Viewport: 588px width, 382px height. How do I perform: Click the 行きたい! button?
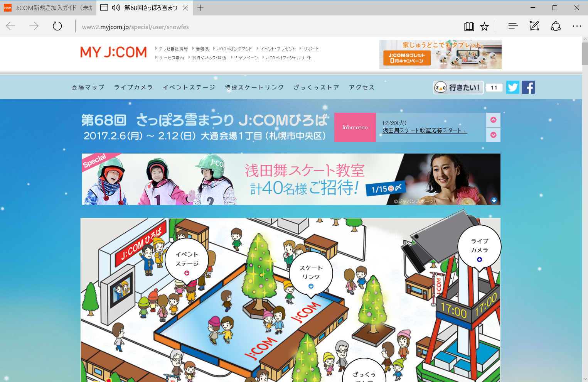click(x=458, y=88)
